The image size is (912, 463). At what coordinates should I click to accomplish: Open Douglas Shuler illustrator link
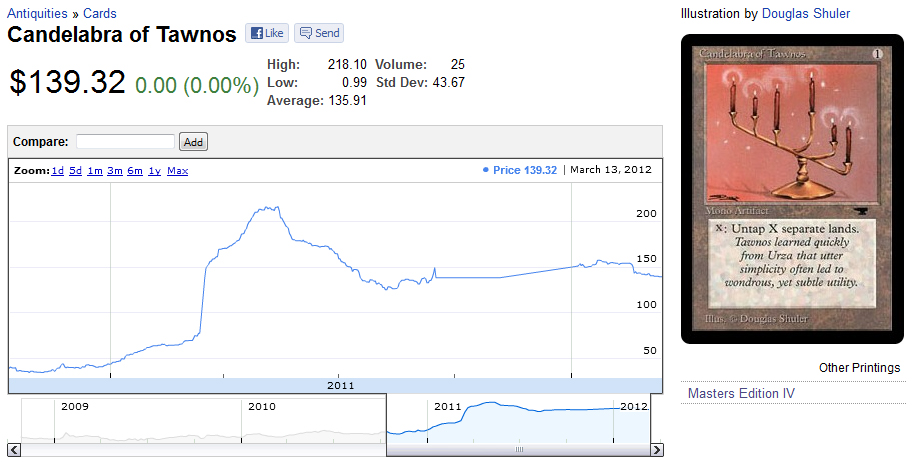[x=806, y=14]
